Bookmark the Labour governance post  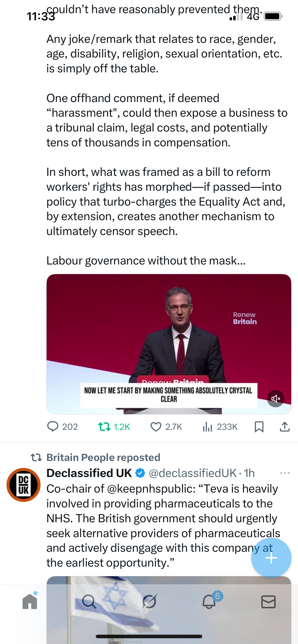pyautogui.click(x=259, y=426)
